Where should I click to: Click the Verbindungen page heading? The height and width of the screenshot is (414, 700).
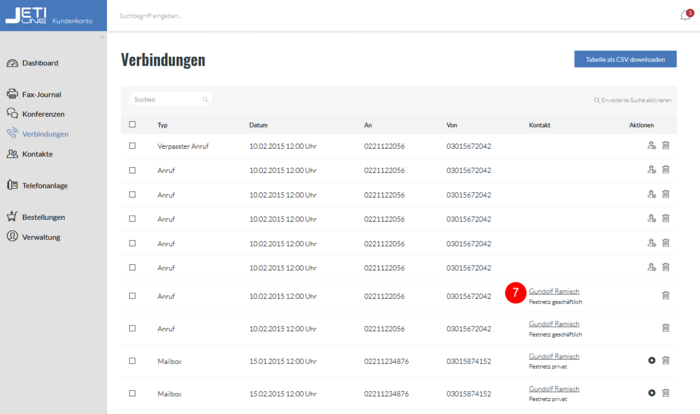click(163, 60)
